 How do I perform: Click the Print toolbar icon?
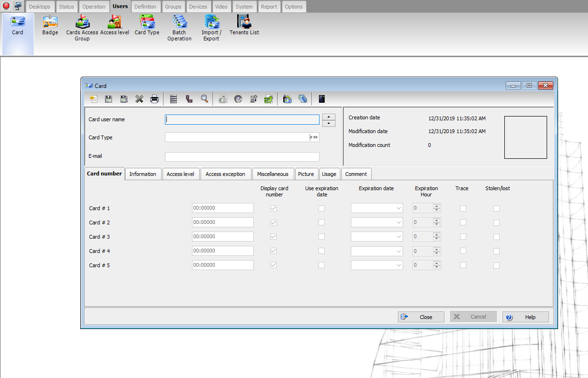[x=154, y=99]
